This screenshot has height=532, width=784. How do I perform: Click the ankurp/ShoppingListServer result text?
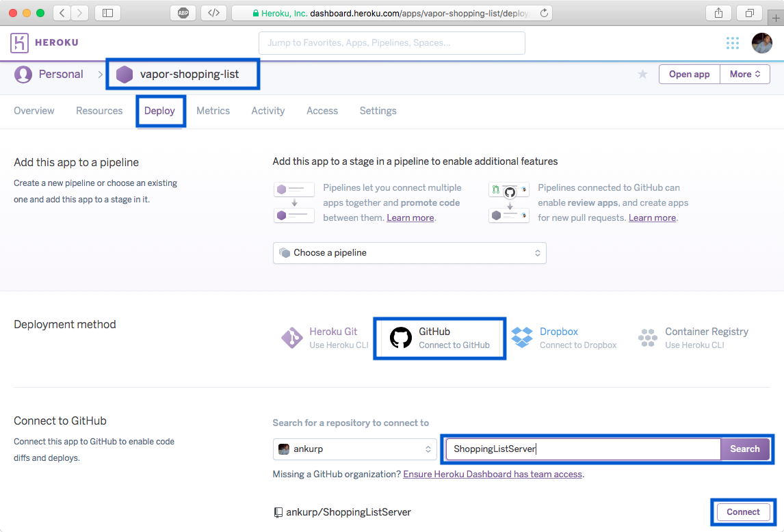click(x=348, y=512)
